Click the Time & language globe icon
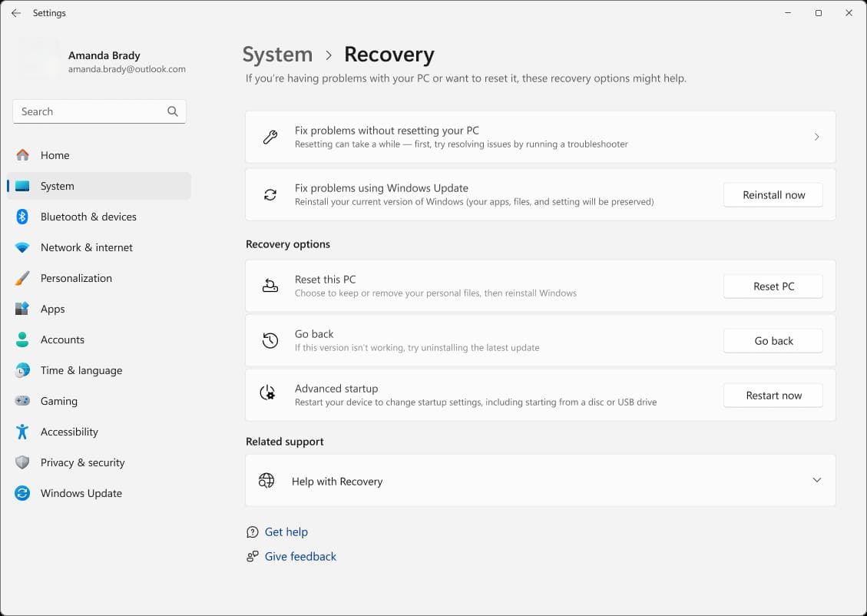 [22, 370]
